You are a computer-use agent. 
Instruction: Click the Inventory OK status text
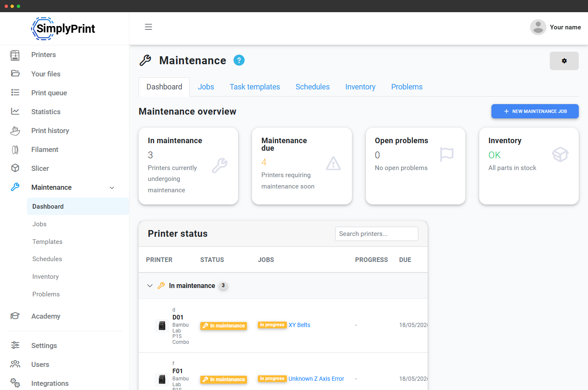(495, 155)
